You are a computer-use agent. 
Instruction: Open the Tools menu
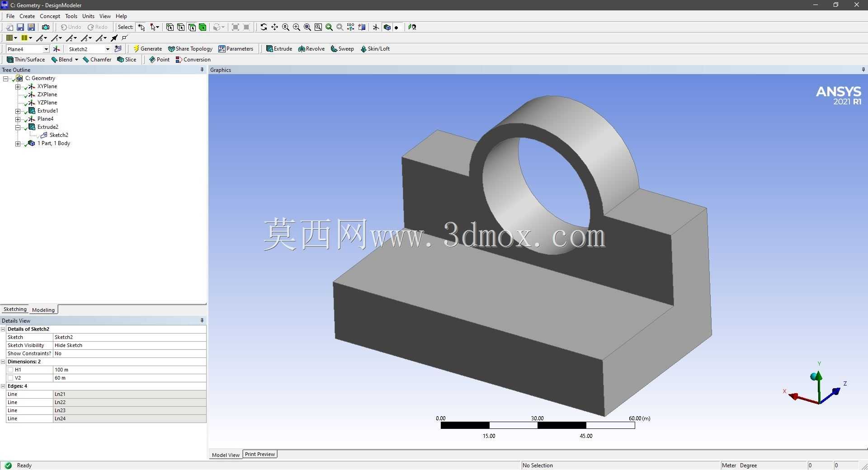(71, 16)
